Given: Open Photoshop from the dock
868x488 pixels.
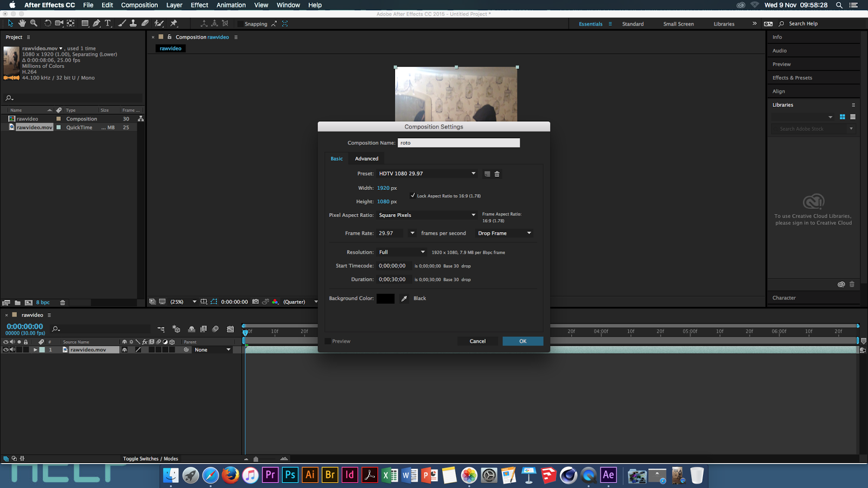Looking at the screenshot, I should [290, 475].
